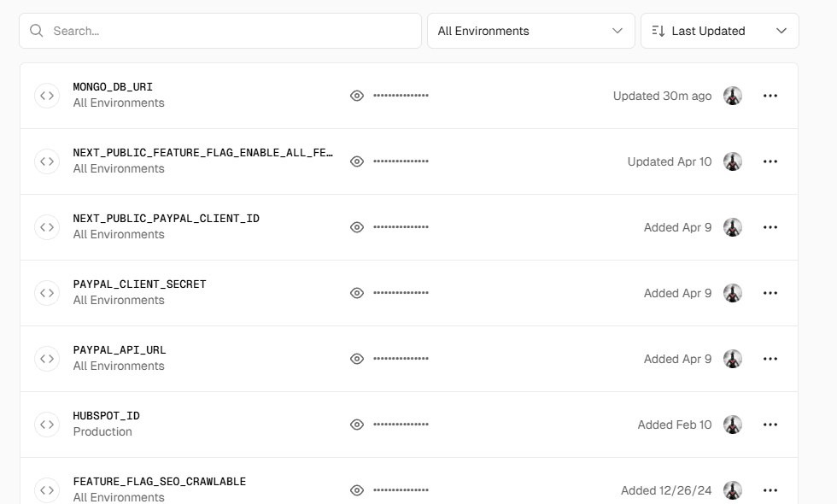Open more actions for FEATURE_FLAG_SEO_CRAWLABLE

tap(770, 490)
